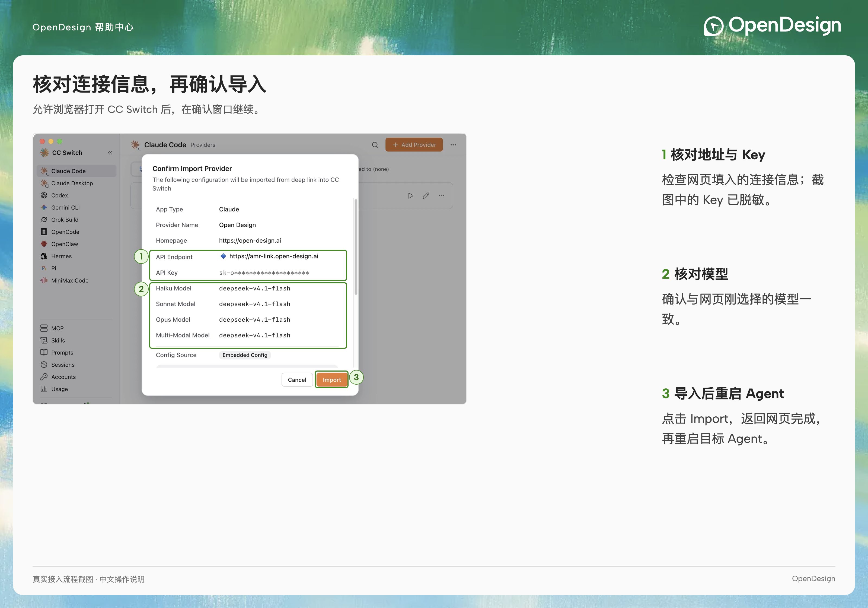Click the API Endpoint URL value
The height and width of the screenshot is (608, 868).
tap(274, 256)
